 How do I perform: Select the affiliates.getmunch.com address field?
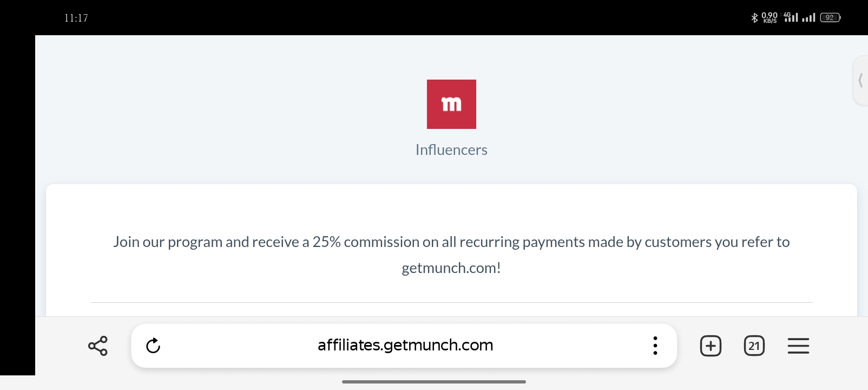coord(405,345)
